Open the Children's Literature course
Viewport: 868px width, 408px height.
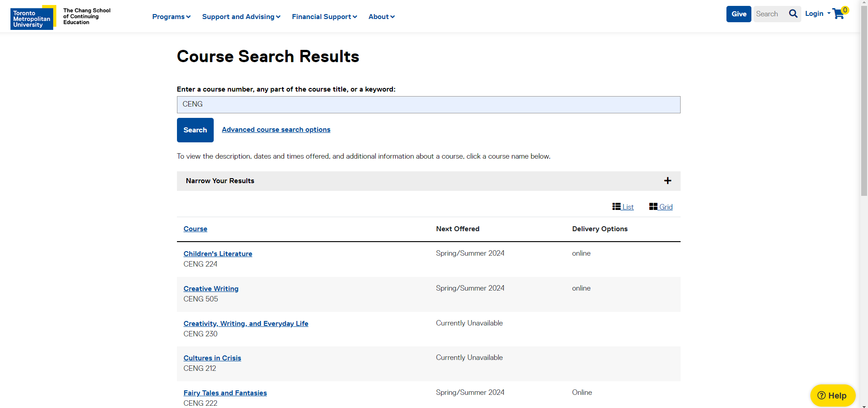click(x=218, y=254)
